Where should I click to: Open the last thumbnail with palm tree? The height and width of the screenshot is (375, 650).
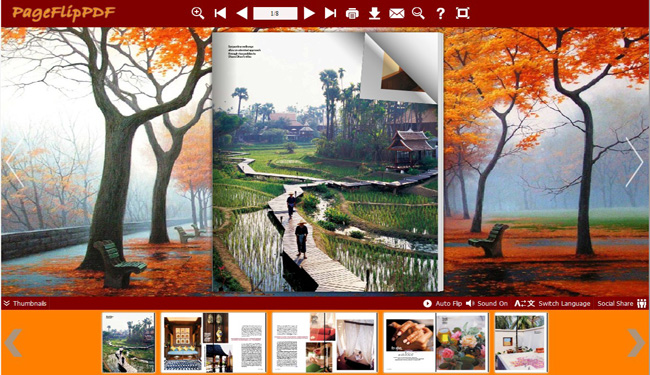pyautogui.click(x=521, y=343)
